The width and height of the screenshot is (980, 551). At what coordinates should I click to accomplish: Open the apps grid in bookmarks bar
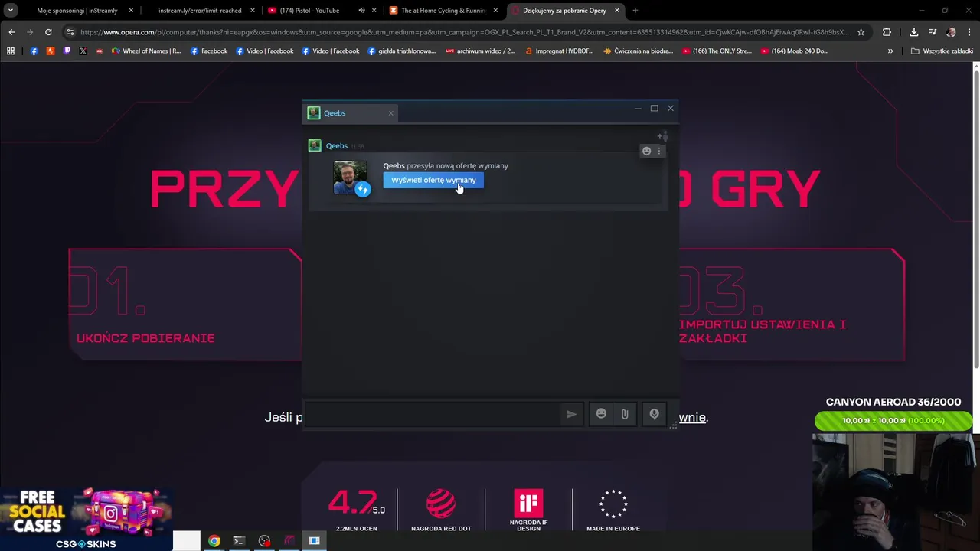pyautogui.click(x=11, y=51)
